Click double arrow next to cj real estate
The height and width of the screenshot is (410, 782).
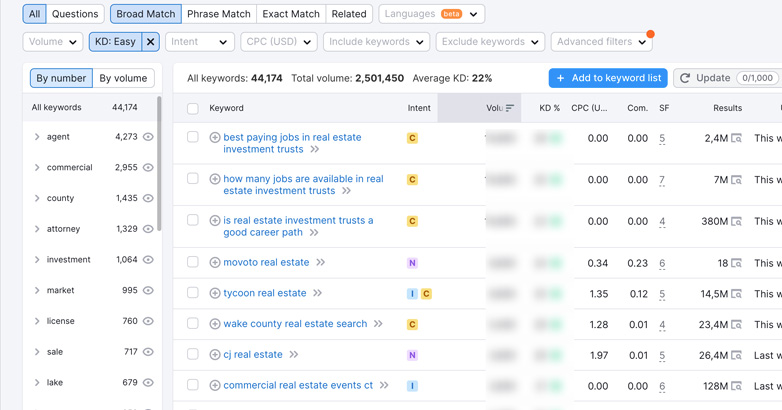point(294,355)
